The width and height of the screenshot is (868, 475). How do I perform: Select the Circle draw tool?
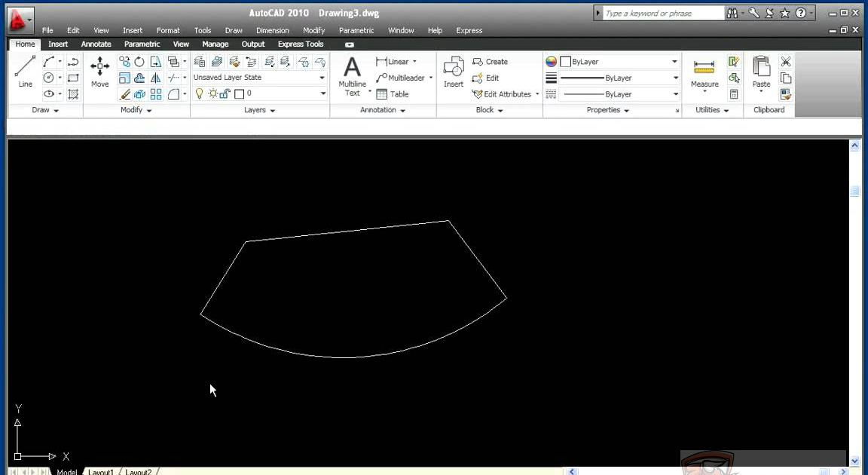point(49,78)
